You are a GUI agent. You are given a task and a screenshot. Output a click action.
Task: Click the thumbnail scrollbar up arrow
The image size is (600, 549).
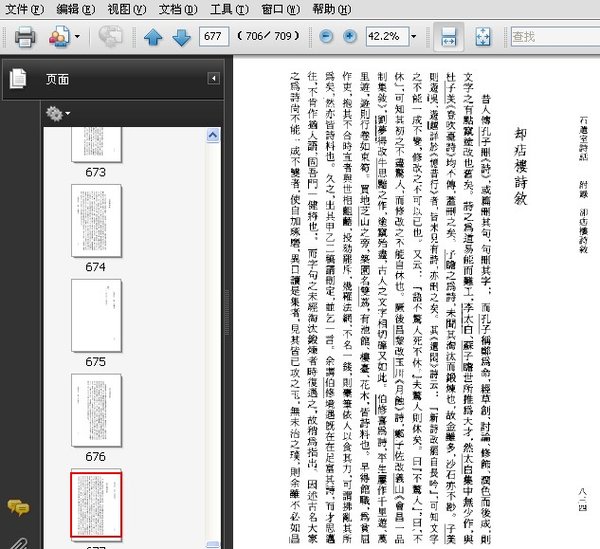coord(213,135)
